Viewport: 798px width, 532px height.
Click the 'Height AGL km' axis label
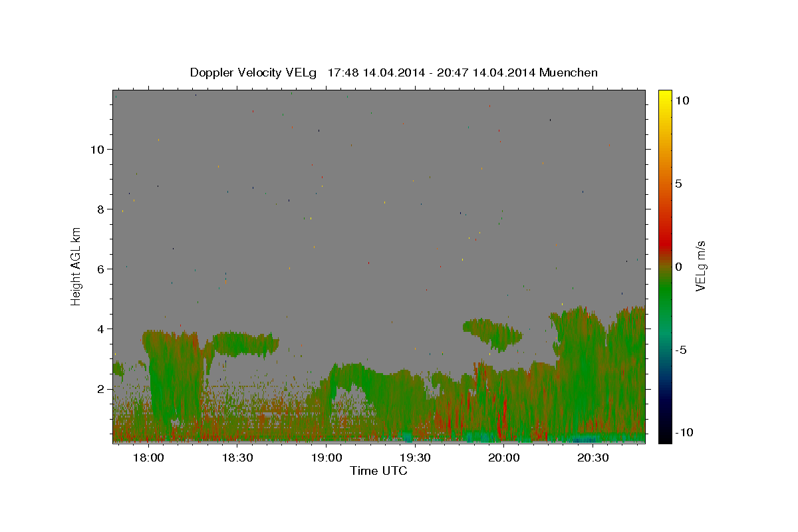[76, 266]
